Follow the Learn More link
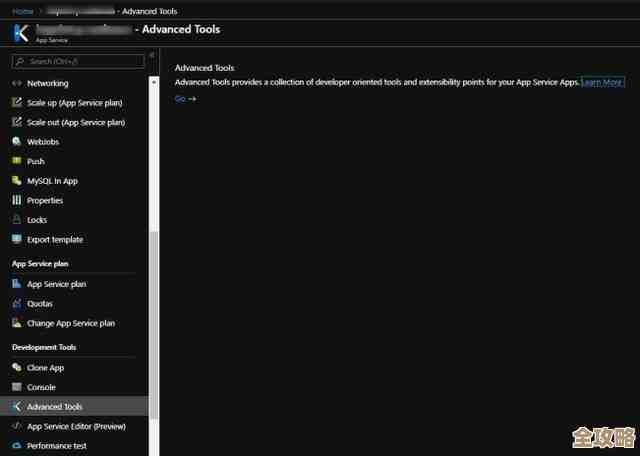640x456 pixels. tap(603, 82)
